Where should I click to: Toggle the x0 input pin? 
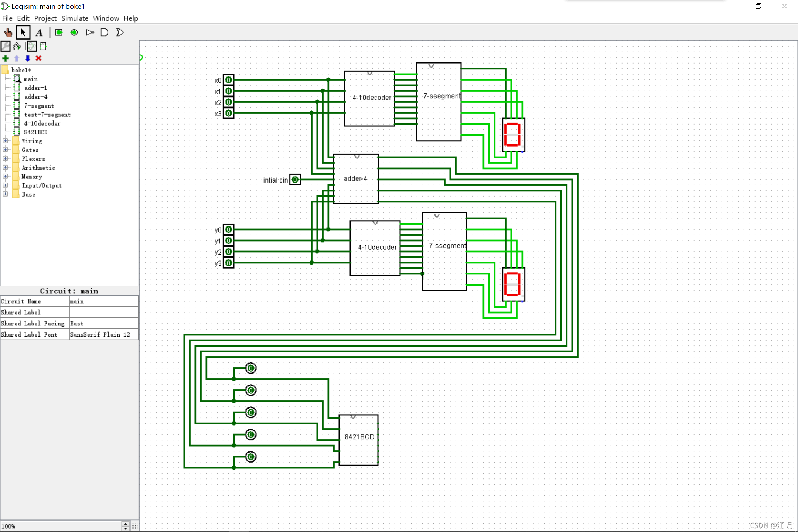tap(229, 80)
